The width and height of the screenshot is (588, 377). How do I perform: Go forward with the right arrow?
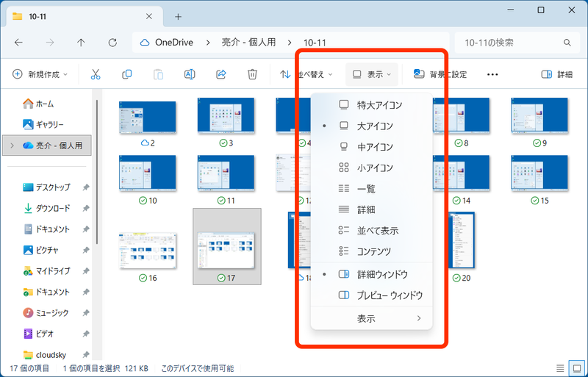pos(49,43)
